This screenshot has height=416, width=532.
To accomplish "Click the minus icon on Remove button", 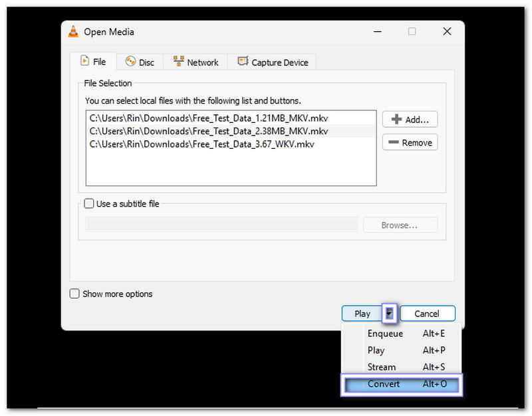I will tap(394, 143).
